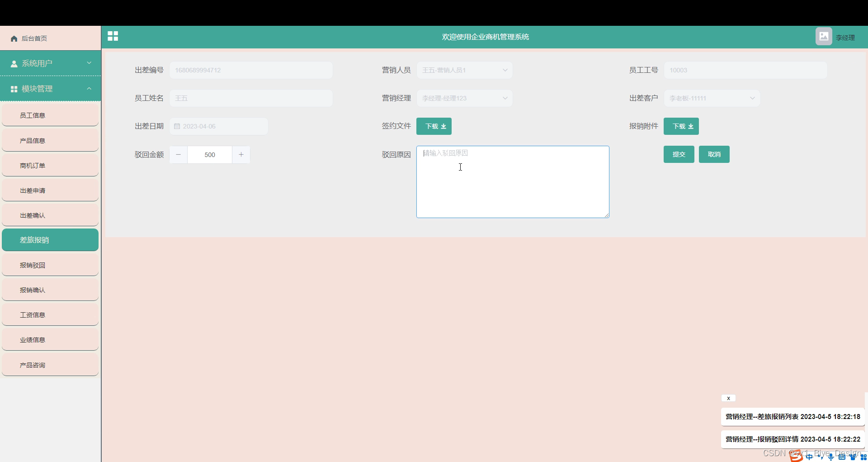Viewport: 868px width, 462px height.
Task: Click the 员工工号 input field
Action: 745,70
